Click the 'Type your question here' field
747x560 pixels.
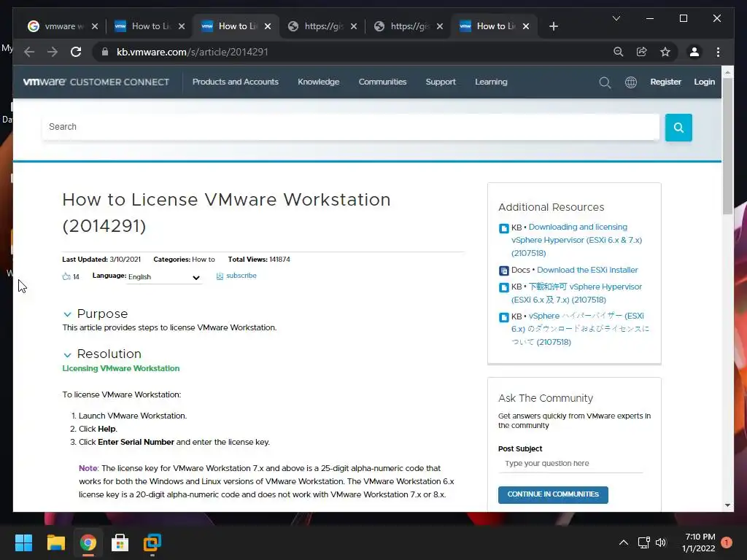click(x=570, y=463)
